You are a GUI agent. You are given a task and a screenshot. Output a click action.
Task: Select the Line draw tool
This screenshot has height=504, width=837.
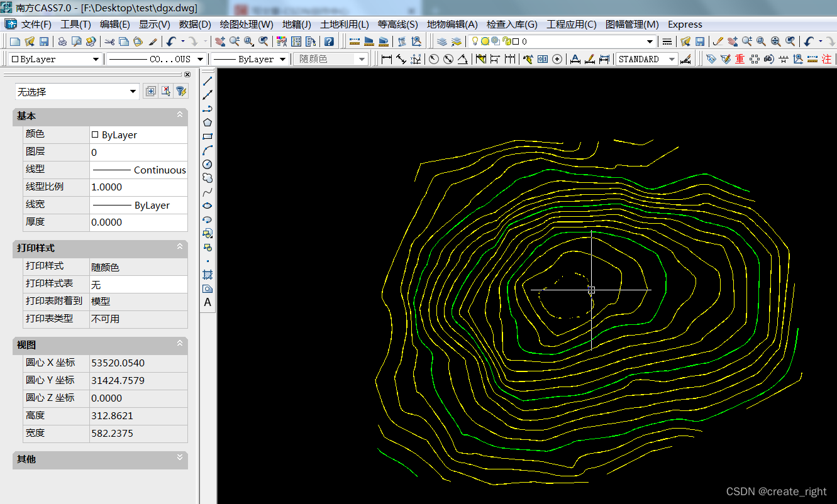208,80
